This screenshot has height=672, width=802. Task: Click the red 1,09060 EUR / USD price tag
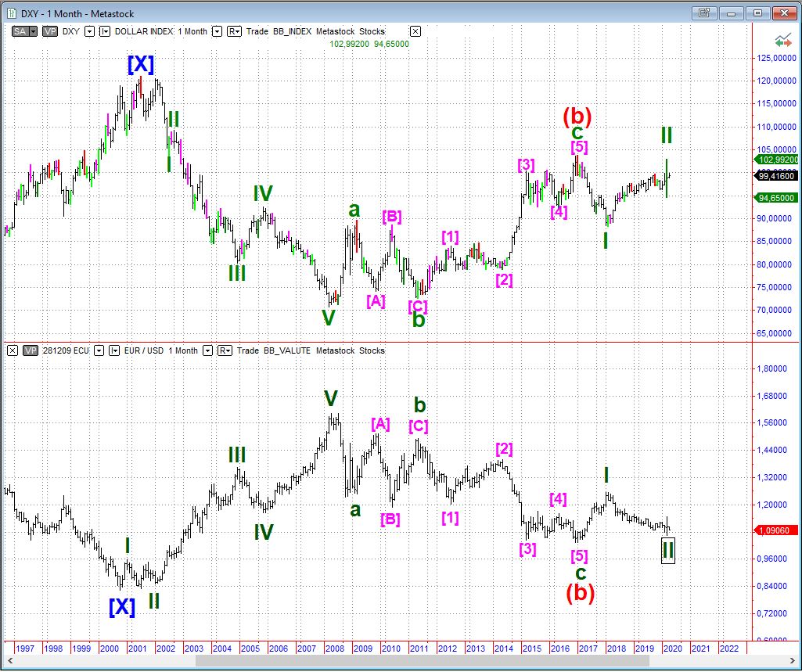(776, 531)
